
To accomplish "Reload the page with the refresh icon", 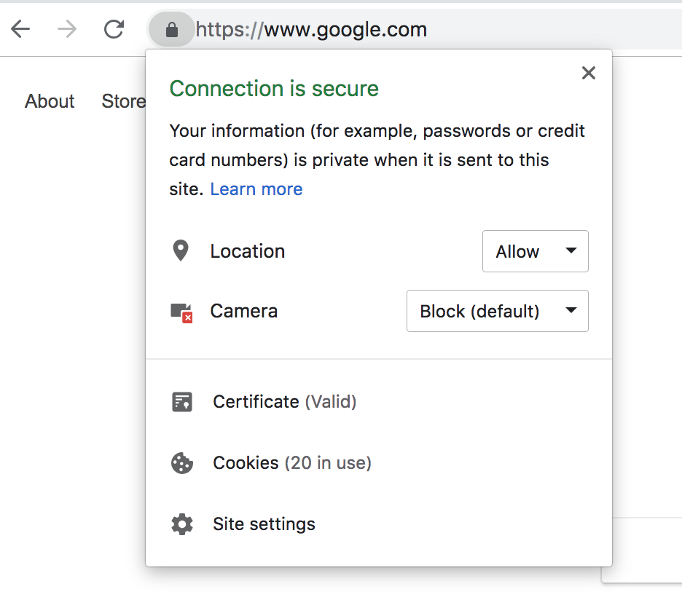I will [114, 30].
